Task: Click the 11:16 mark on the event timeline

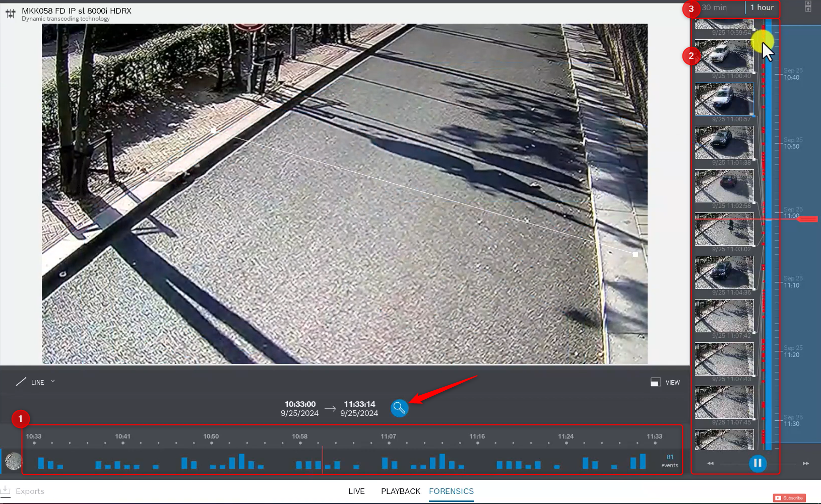Action: 477,437
